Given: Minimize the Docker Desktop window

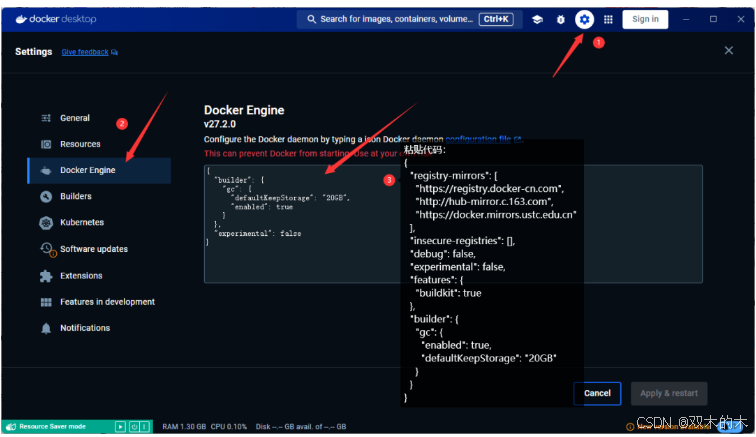Looking at the screenshot, I should click(x=686, y=19).
